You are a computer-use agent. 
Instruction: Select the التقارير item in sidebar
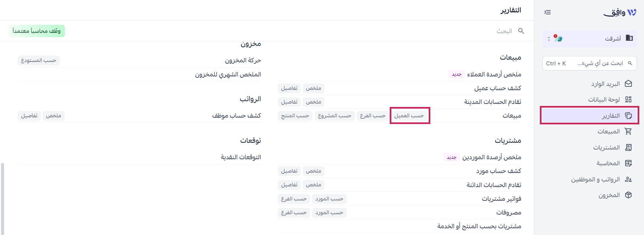click(590, 116)
